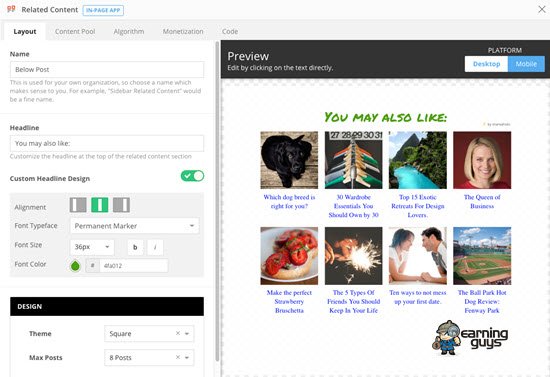The width and height of the screenshot is (550, 377).
Task: Switch to the Algorithm tab
Action: 129,31
